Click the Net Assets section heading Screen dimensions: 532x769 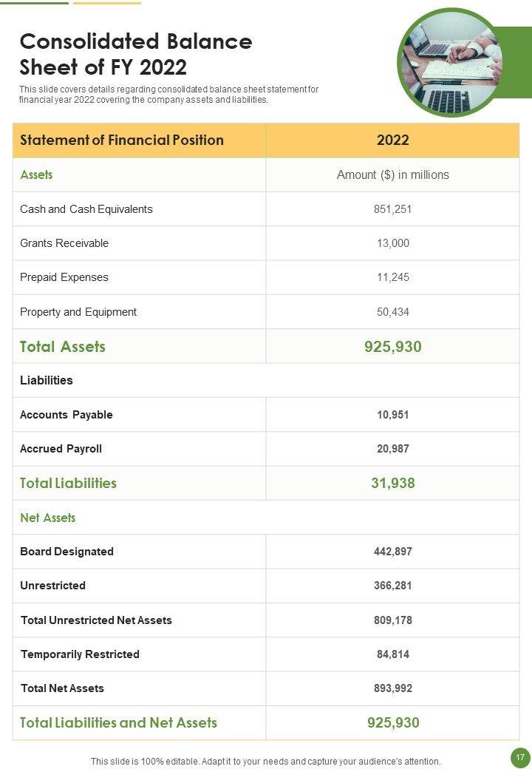48,518
